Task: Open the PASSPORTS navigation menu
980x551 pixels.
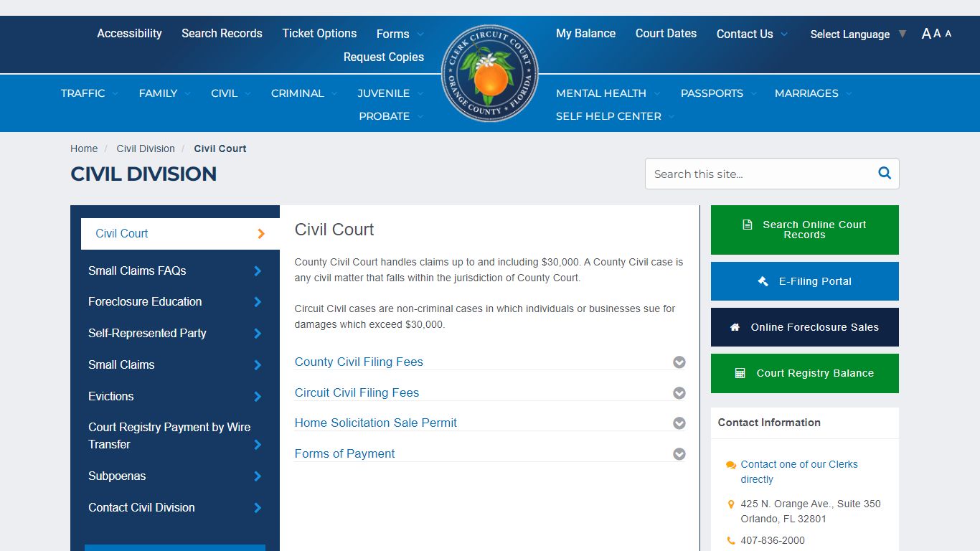Action: (x=717, y=93)
